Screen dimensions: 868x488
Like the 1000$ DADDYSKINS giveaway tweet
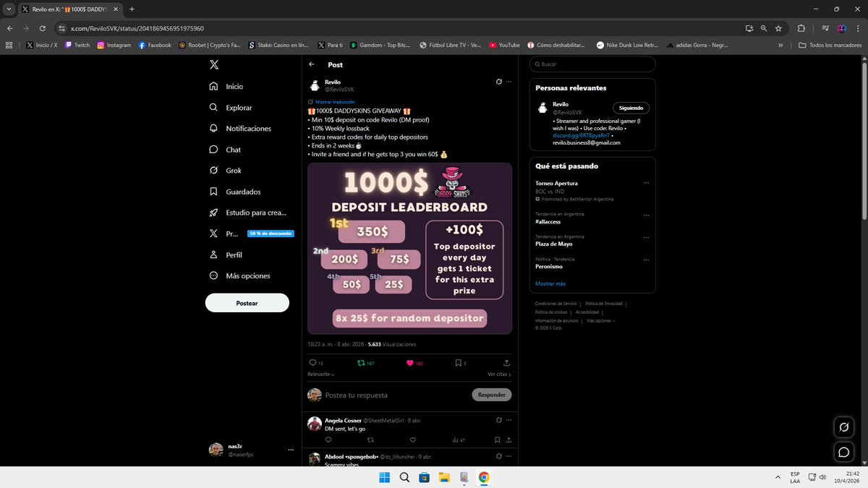pos(409,363)
